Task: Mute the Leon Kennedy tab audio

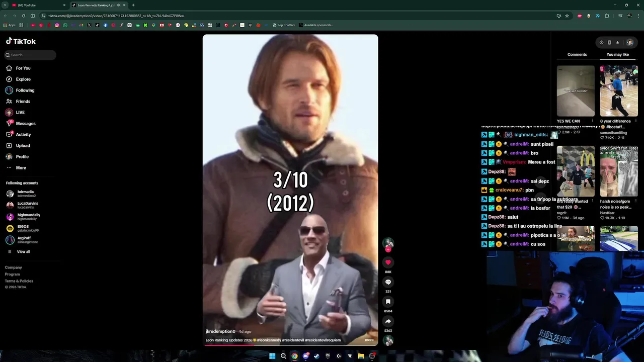Action: tap(118, 5)
